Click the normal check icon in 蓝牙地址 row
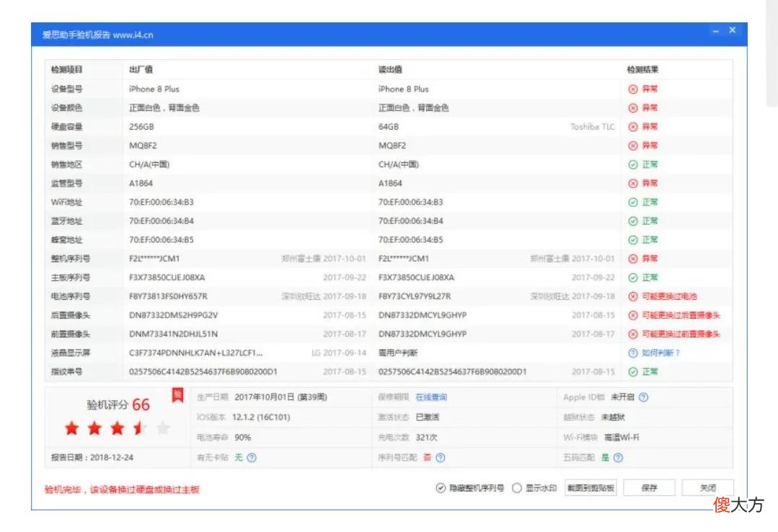The image size is (778, 532). [632, 221]
